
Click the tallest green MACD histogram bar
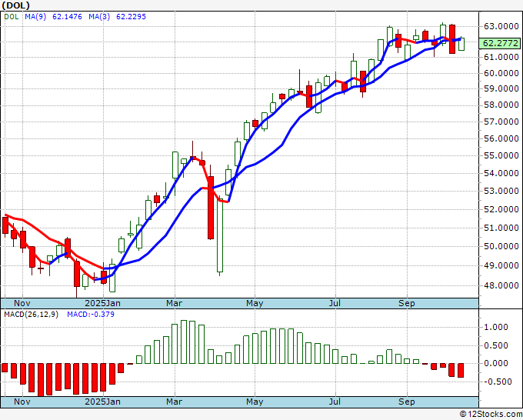point(184,342)
